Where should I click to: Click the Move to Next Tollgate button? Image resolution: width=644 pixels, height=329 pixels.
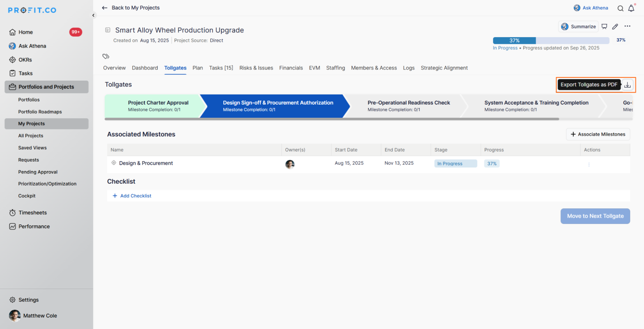tap(595, 216)
